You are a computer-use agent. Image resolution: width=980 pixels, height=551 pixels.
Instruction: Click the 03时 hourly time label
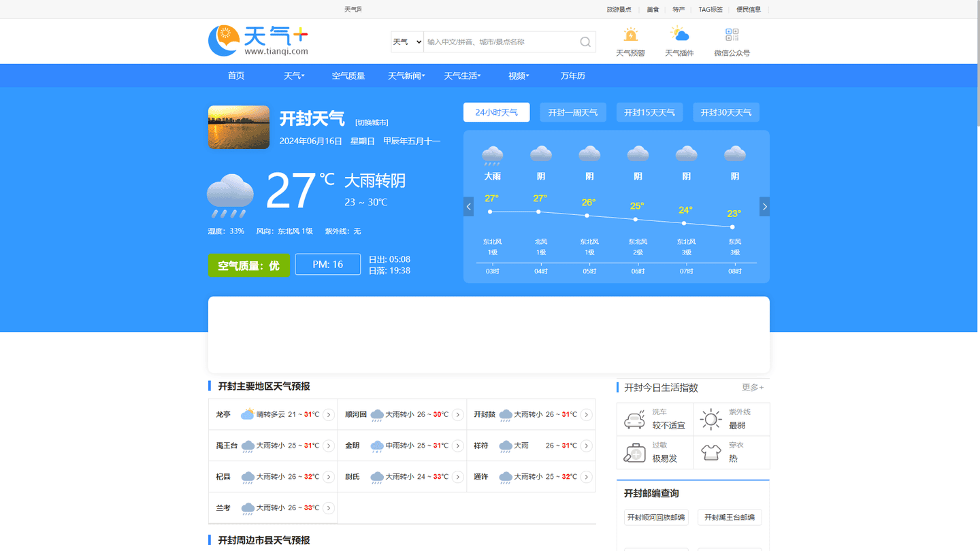492,271
